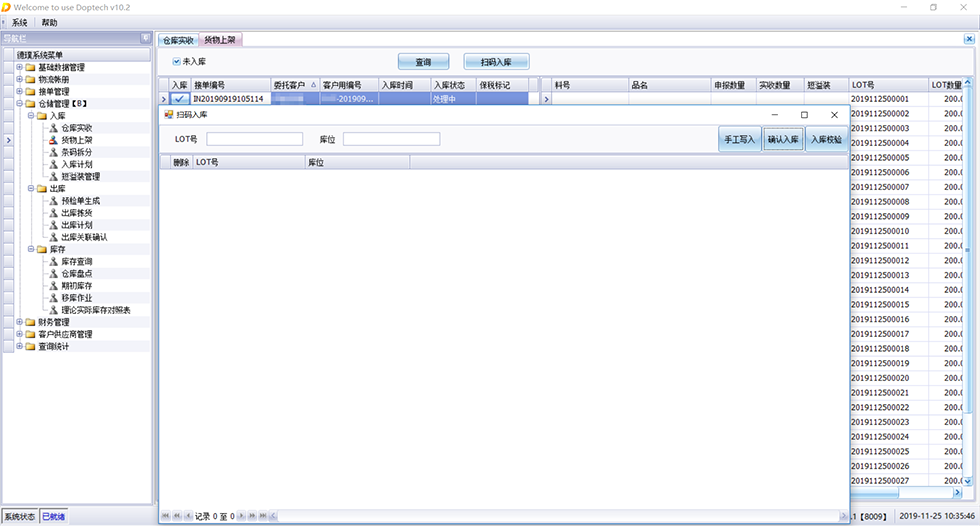980x526 pixels.
Task: Click the 扫码入库 button in main window
Action: [x=496, y=62]
